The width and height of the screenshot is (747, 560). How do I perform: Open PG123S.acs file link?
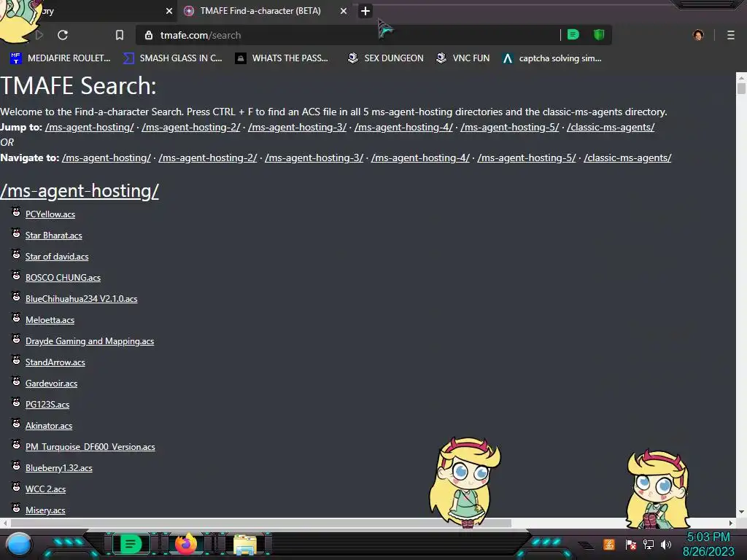[x=47, y=405]
